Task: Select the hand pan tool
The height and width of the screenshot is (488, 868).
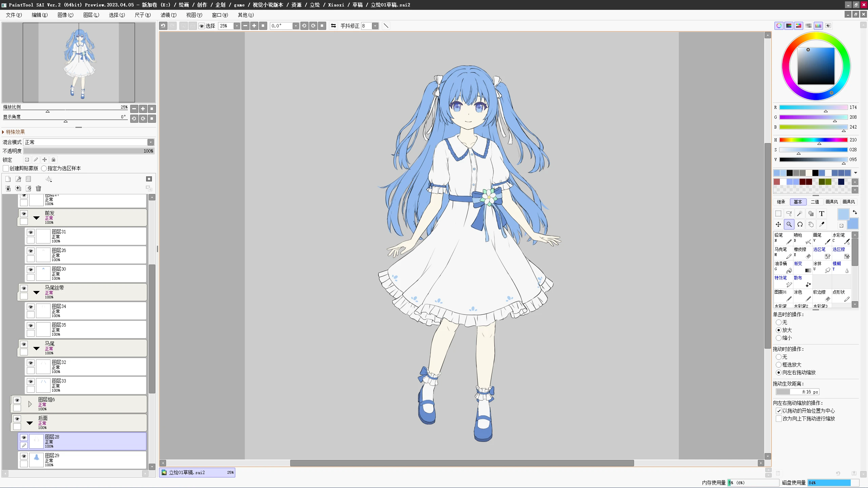Action: [811, 225]
